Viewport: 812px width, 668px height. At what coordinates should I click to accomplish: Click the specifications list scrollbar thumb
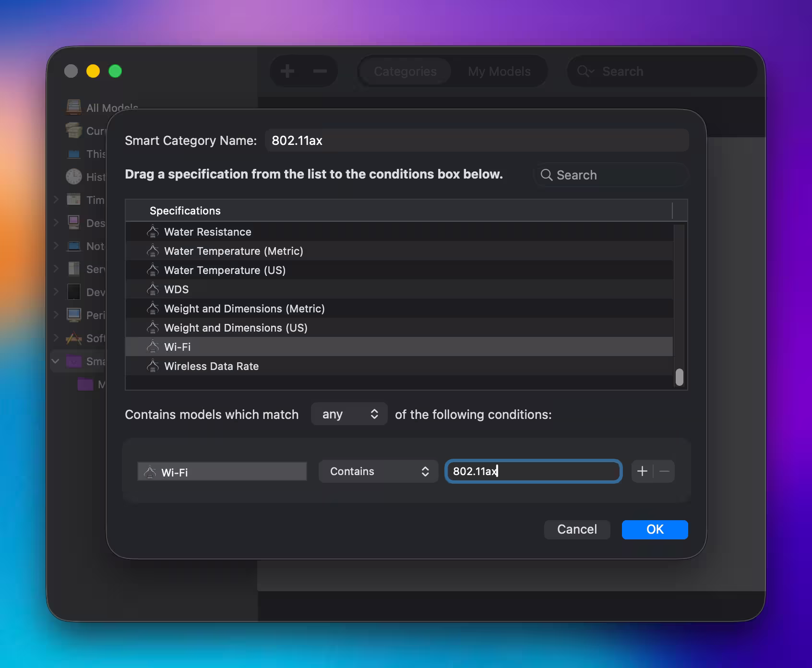[679, 377]
